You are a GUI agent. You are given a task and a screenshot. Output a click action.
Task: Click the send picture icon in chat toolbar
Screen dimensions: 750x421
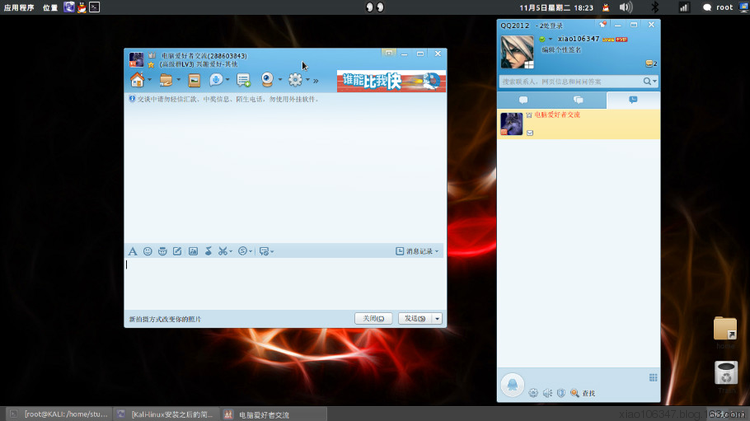click(193, 251)
